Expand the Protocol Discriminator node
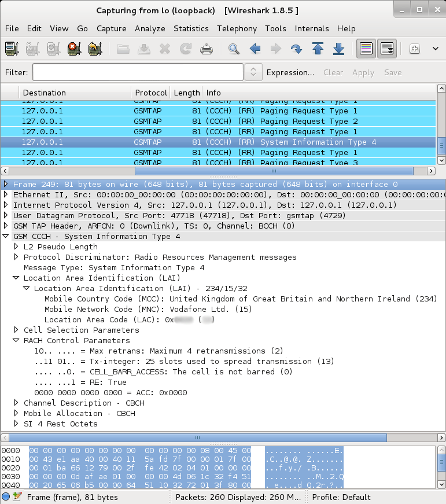This screenshot has width=446, height=504. (x=16, y=257)
